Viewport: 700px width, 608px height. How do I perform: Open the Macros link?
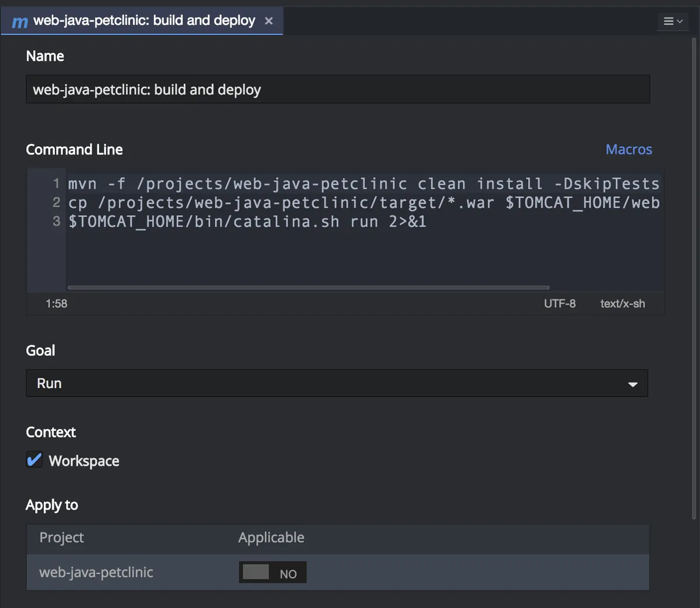(x=628, y=150)
